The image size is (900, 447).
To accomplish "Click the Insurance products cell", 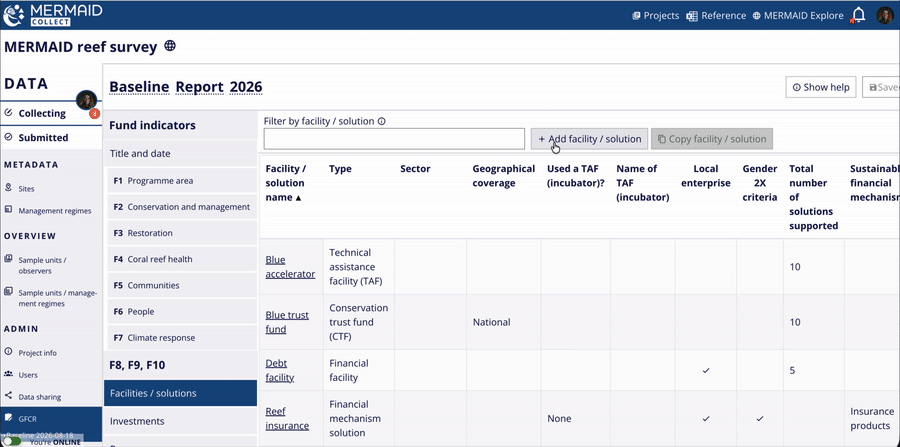I will 872,418.
